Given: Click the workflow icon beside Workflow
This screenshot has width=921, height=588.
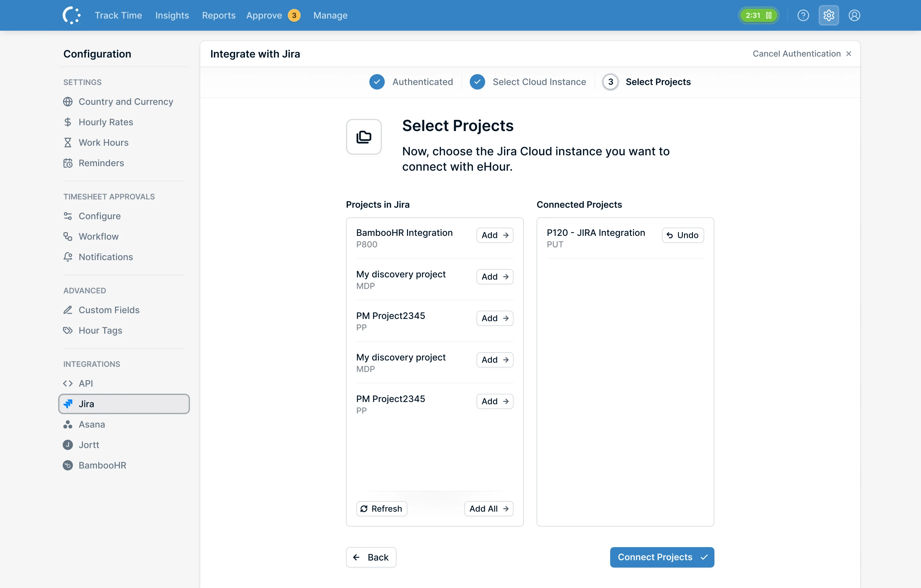Looking at the screenshot, I should click(68, 236).
